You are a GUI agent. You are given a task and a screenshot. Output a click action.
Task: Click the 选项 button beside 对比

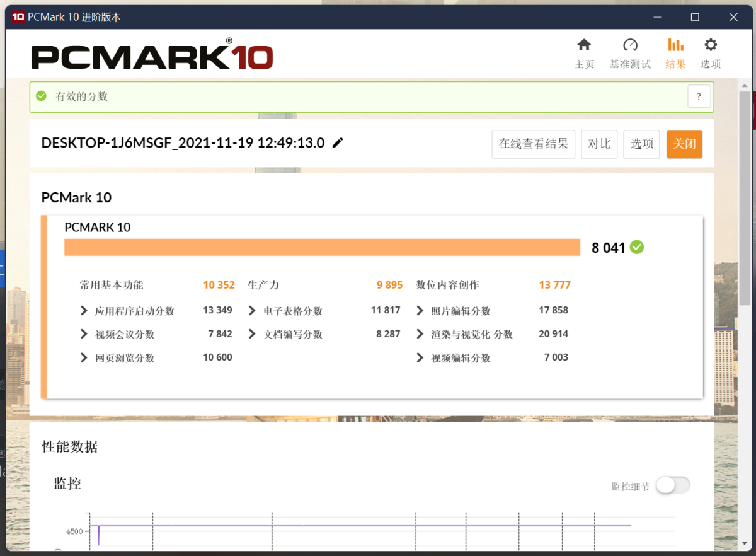[x=641, y=144]
